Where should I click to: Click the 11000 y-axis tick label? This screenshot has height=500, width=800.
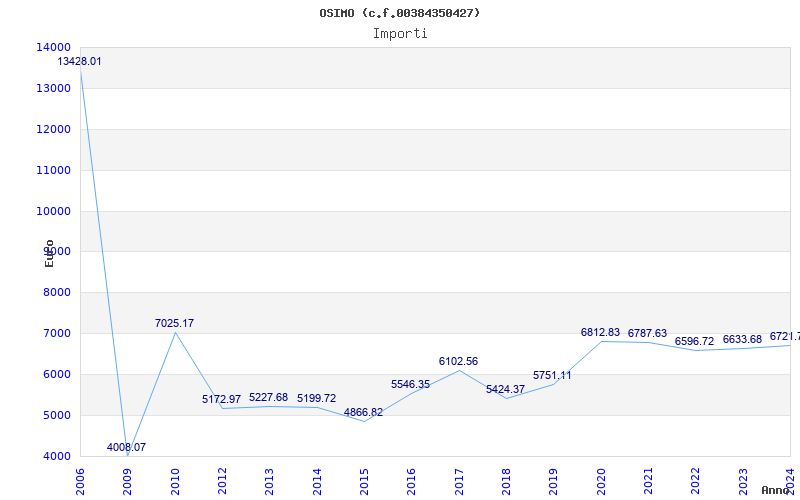53,170
